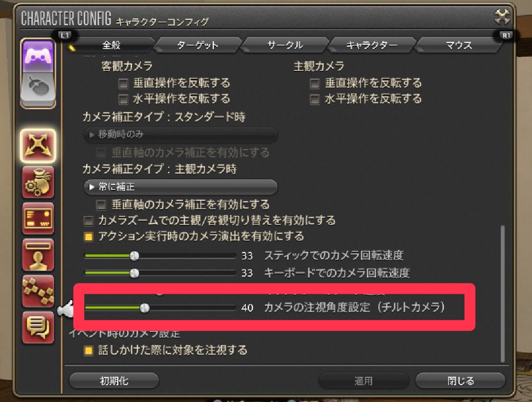
Task: Disable アクション実行時のカメラ演出を有効にする checkbox
Action: click(x=89, y=236)
